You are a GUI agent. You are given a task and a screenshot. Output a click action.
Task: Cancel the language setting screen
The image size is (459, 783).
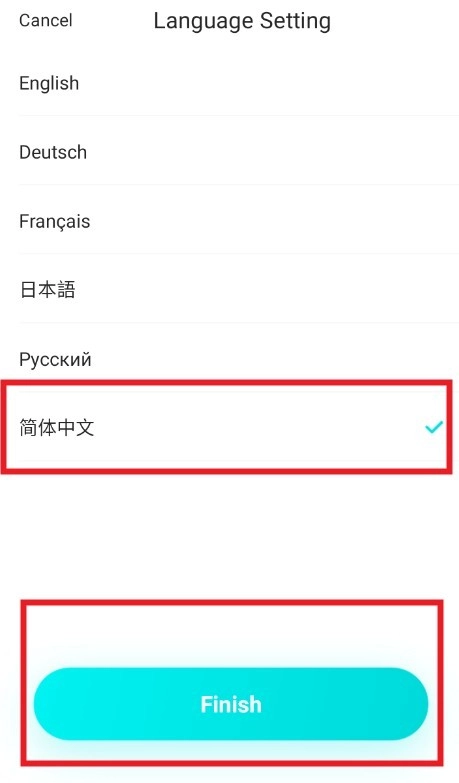point(45,20)
